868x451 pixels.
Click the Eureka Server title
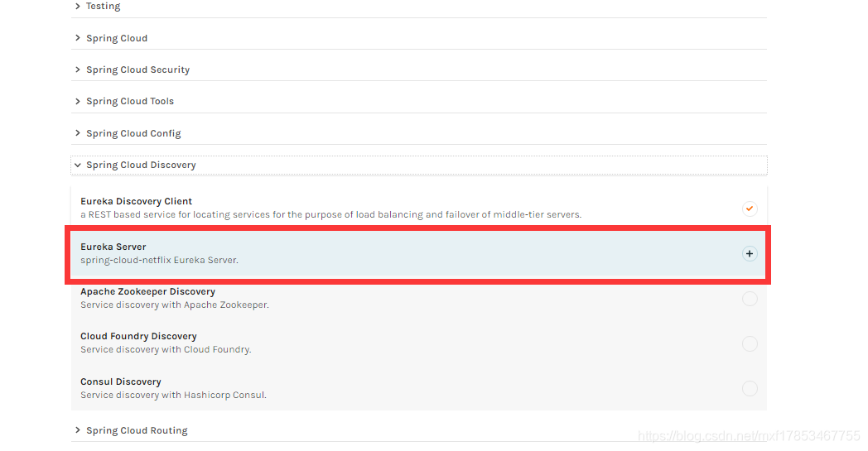tap(113, 247)
